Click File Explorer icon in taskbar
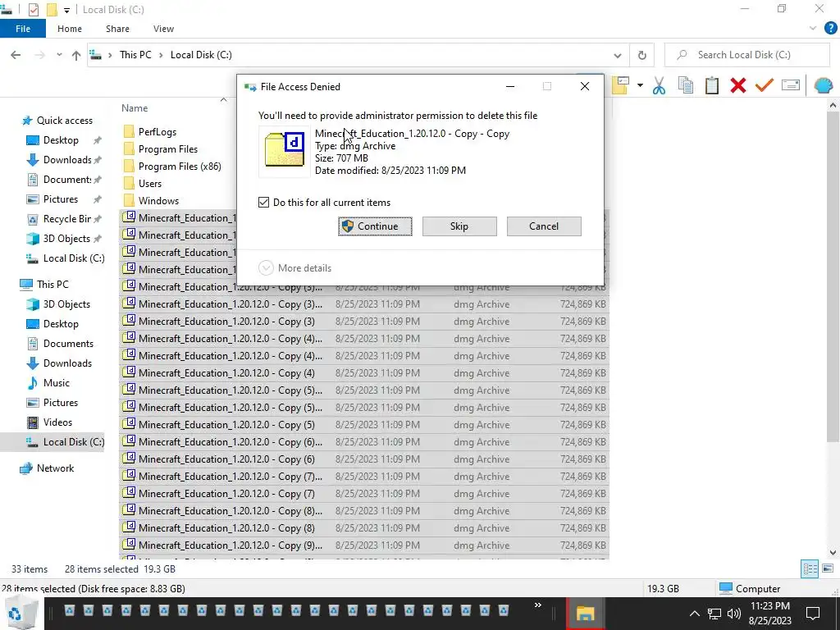Viewport: 840px width, 630px height. click(585, 614)
